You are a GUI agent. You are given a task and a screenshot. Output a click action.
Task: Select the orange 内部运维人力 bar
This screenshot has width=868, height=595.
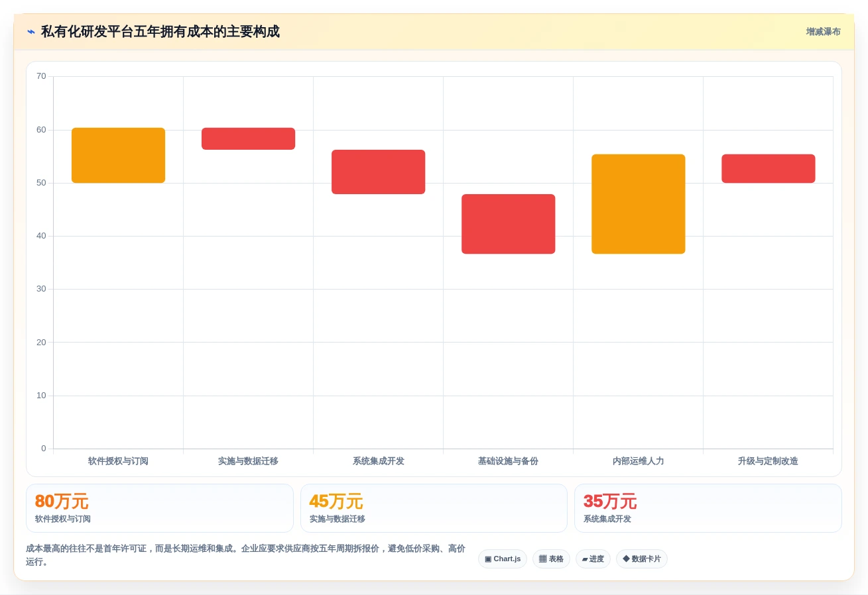click(x=638, y=204)
